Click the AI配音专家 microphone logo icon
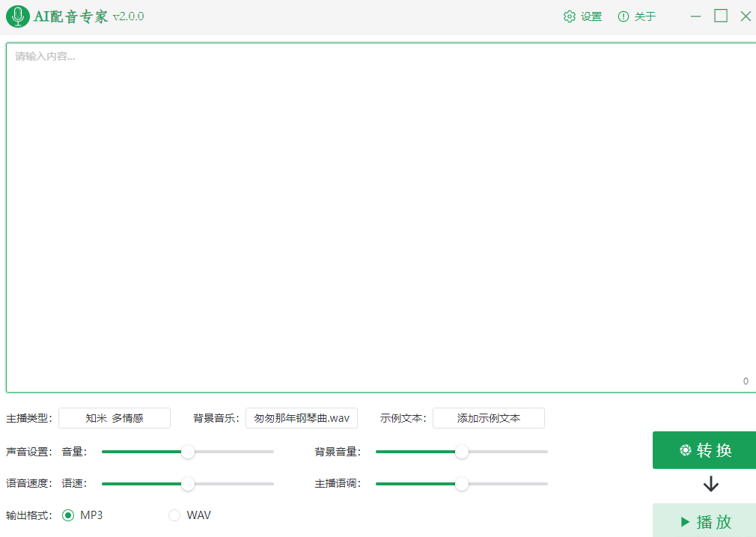 (18, 16)
